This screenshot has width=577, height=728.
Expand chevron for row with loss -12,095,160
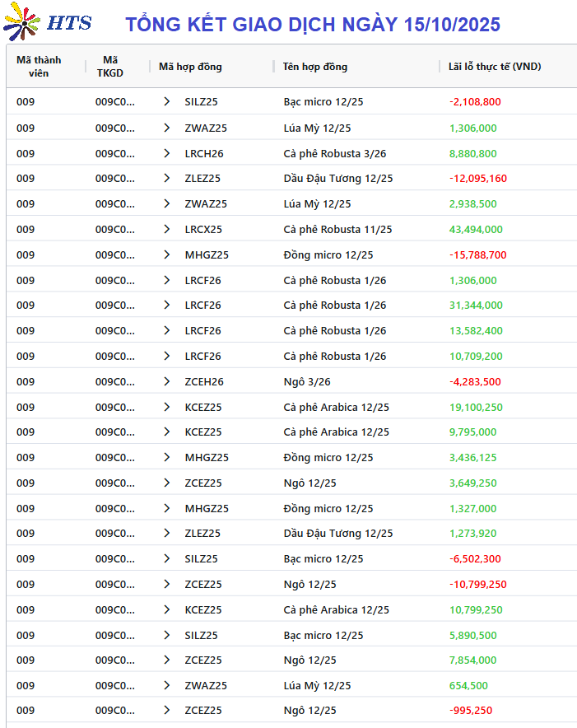click(167, 179)
